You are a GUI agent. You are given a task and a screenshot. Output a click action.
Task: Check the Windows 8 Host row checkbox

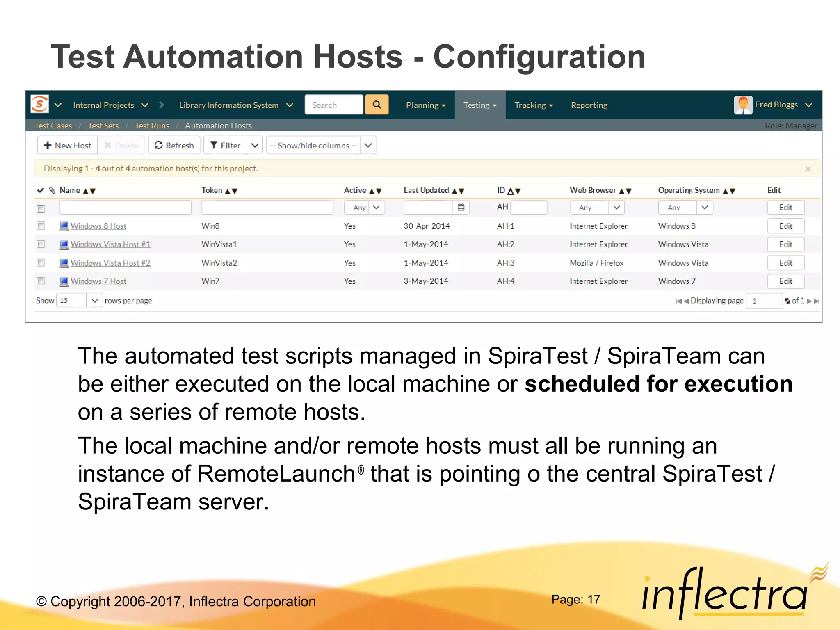tap(41, 226)
